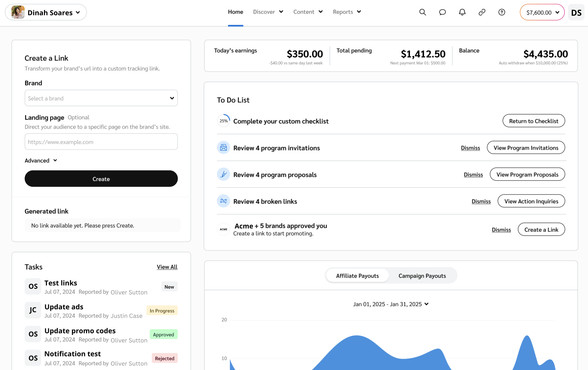The width and height of the screenshot is (588, 370).
Task: Click the landing page URL field
Action: [x=101, y=142]
